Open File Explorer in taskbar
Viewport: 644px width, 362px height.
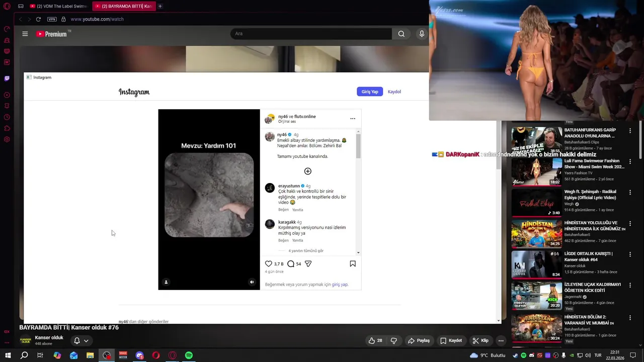click(90, 355)
